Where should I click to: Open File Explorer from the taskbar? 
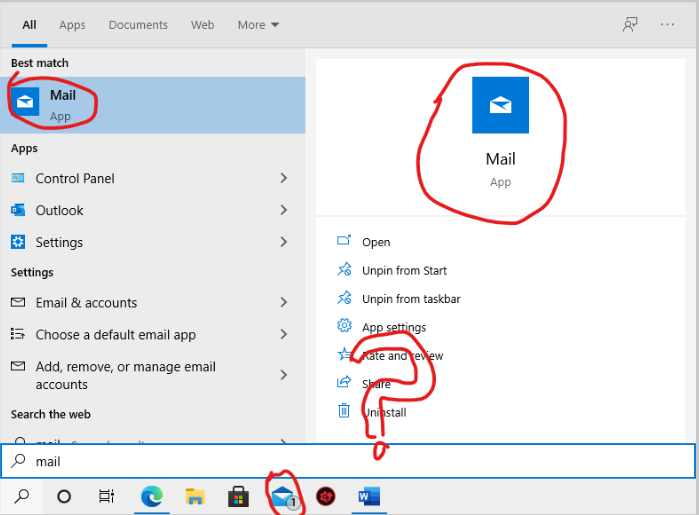coord(195,496)
